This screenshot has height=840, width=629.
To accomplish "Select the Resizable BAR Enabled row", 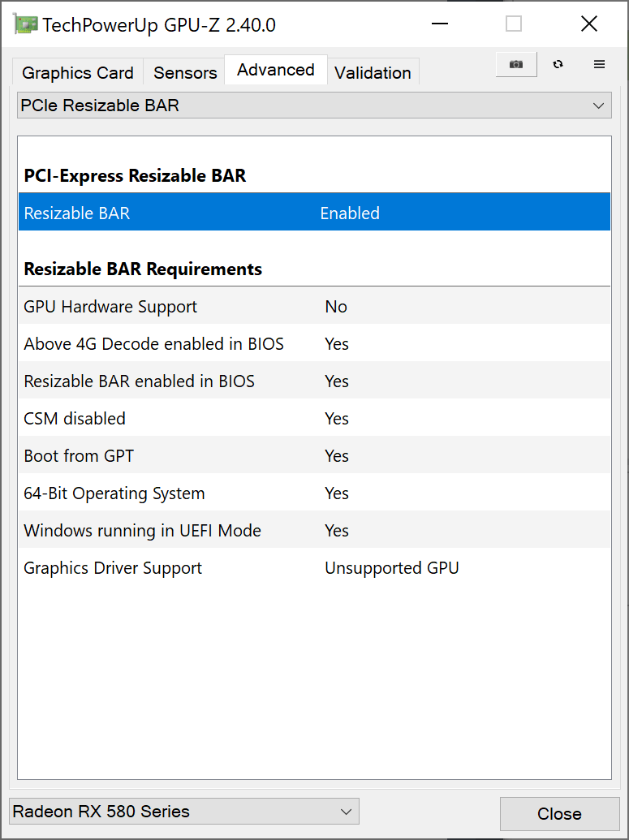I will tap(314, 213).
